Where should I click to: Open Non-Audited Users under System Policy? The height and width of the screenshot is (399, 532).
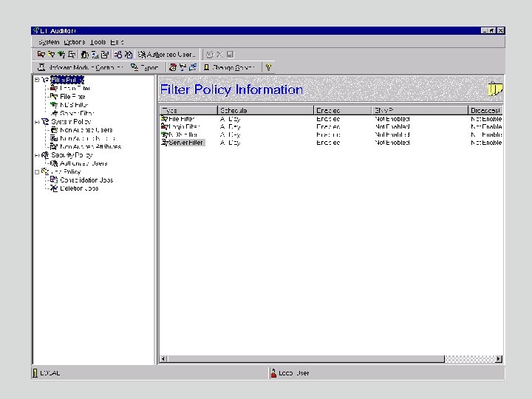tap(86, 130)
